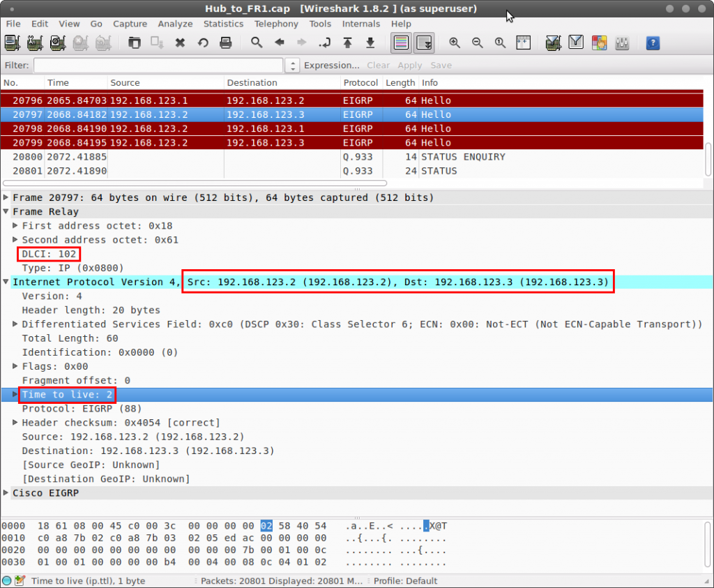
Task: Start a new live capture
Action: tap(57, 43)
